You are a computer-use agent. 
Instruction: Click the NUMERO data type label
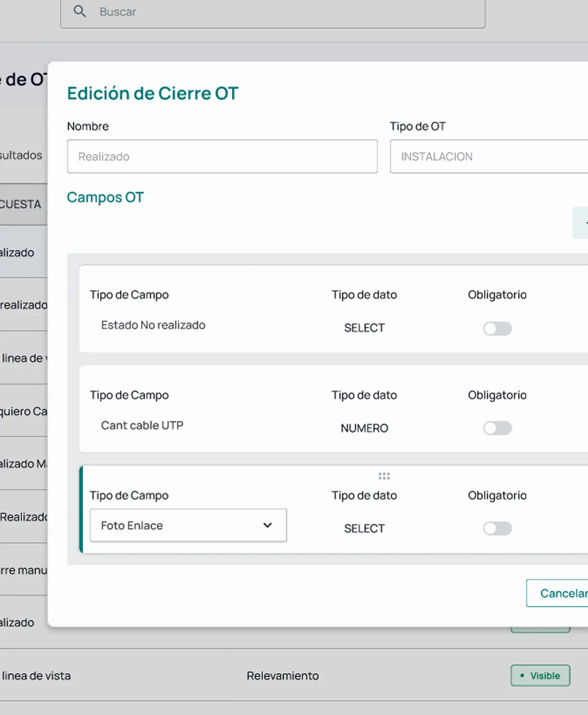click(364, 428)
